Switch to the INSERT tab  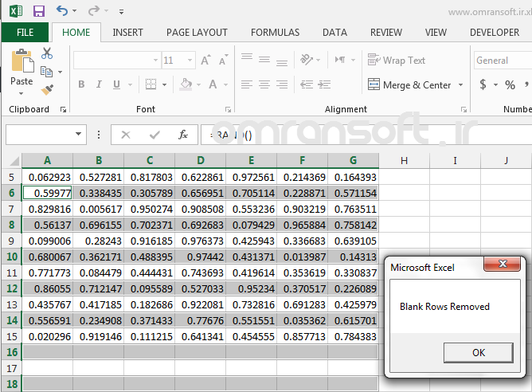[127, 32]
